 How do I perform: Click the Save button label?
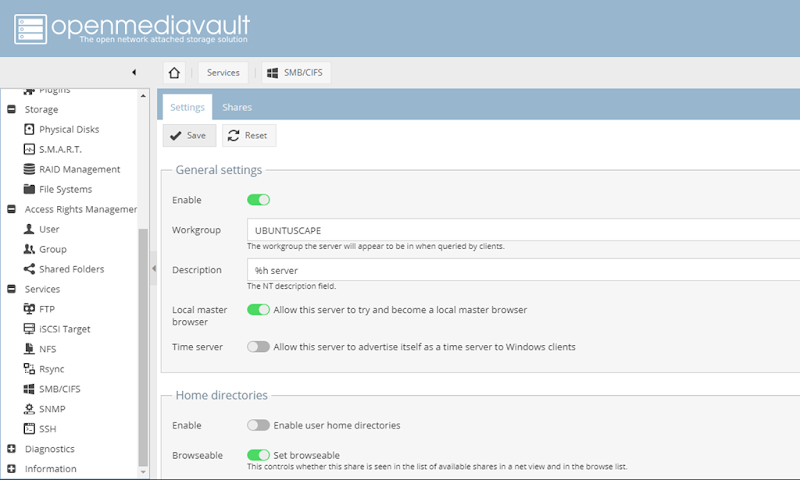pyautogui.click(x=196, y=136)
